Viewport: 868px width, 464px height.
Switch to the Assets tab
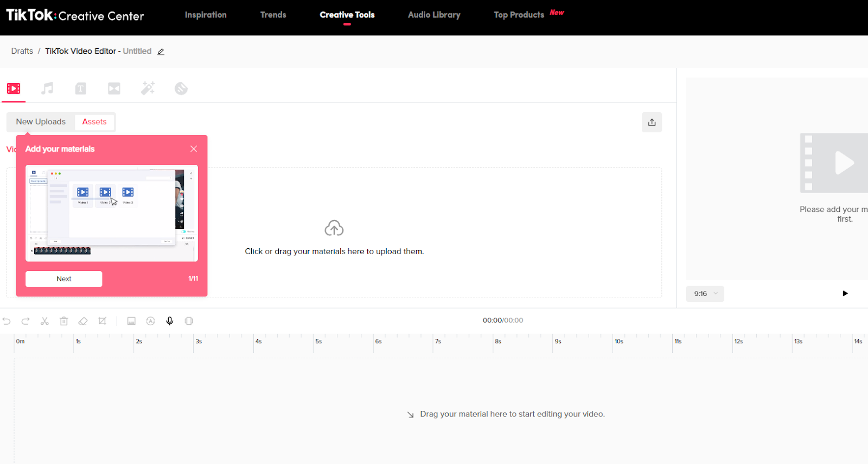click(x=94, y=122)
